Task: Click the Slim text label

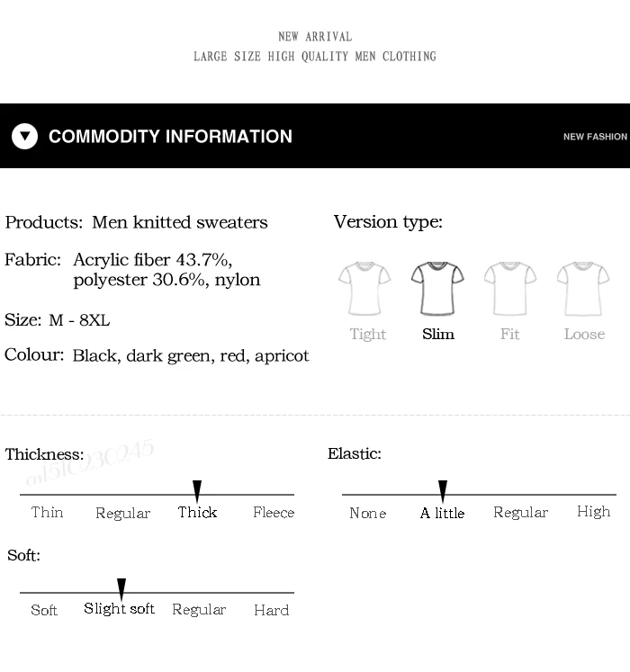Action: coord(438,334)
